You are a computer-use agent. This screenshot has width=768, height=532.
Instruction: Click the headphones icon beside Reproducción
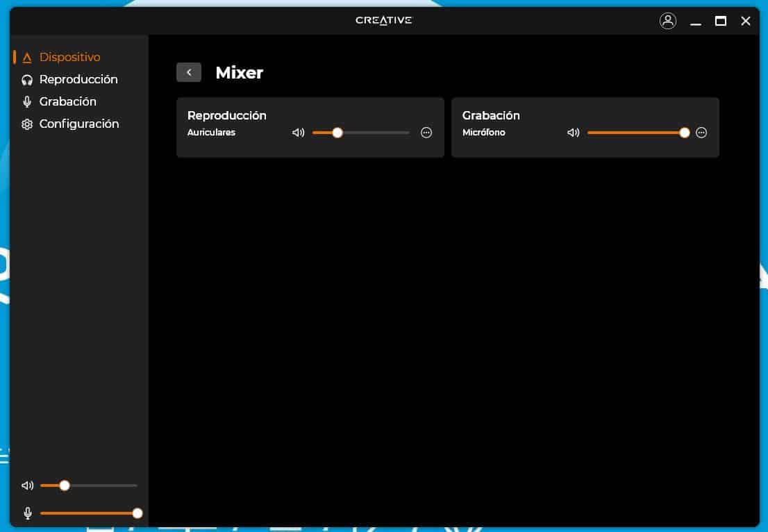[27, 80]
